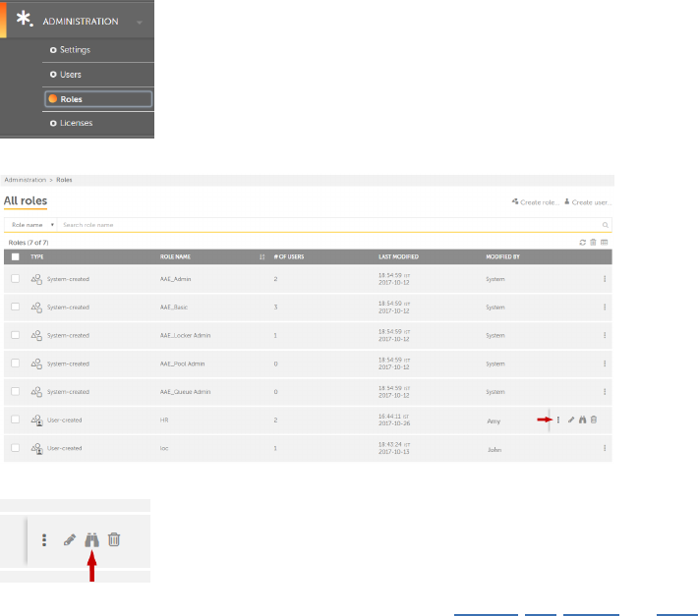Click the role type icon for AAE_Admin
Image resolution: width=698 pixels, height=616 pixels.
point(36,279)
